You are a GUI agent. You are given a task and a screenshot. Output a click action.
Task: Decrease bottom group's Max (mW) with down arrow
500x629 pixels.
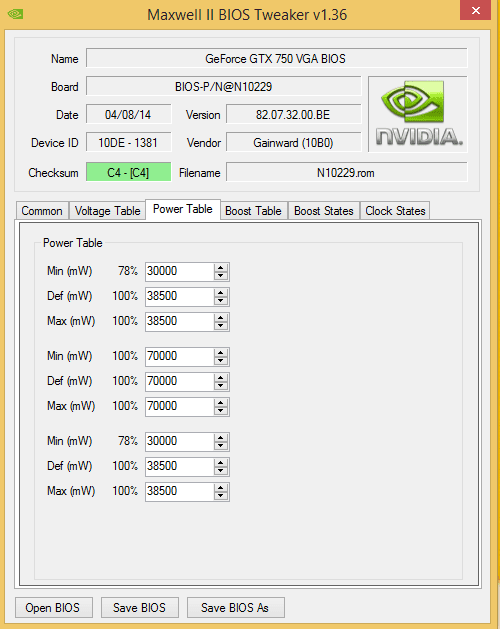coord(221,495)
